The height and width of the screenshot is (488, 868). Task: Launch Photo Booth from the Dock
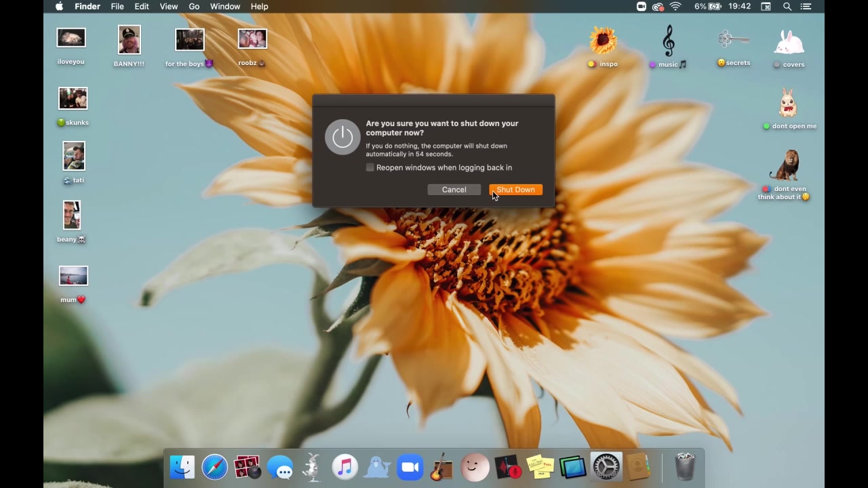[248, 467]
